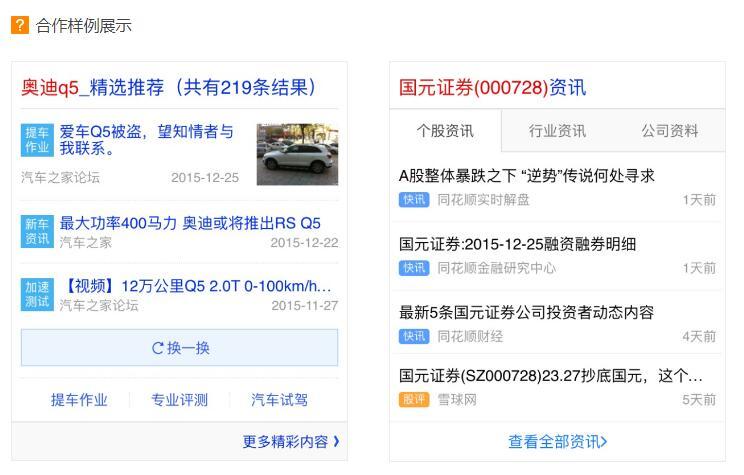Screen dimensions: 744x475
Task: Open 查看全部资讯 link
Action: point(558,442)
